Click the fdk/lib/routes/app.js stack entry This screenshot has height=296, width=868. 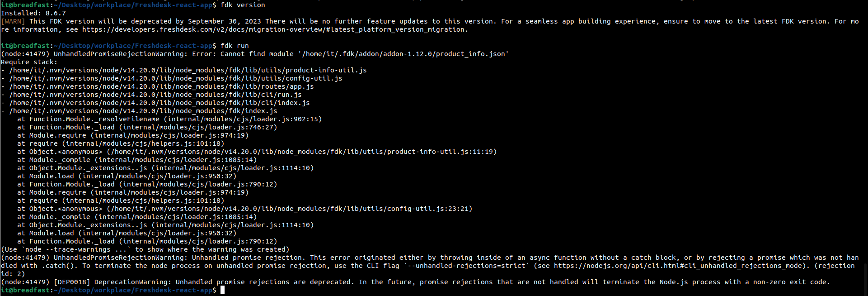[161, 86]
